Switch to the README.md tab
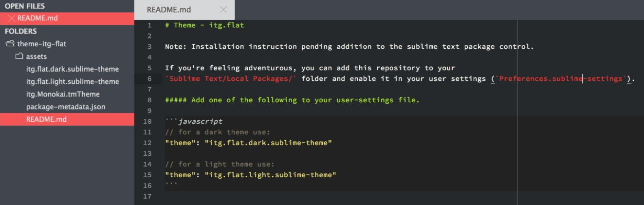This screenshot has width=644, height=205. [169, 10]
